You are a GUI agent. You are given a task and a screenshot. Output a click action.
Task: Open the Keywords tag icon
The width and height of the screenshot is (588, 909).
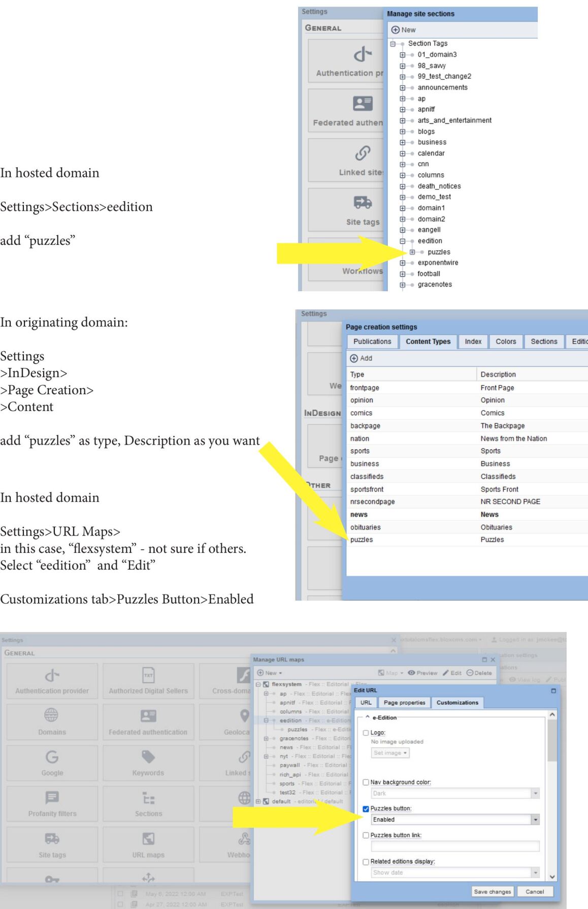click(148, 757)
